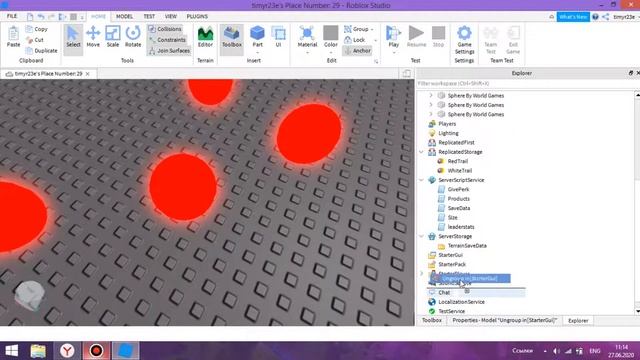Collapse the ServerStorage tree node
The image size is (640, 360).
[x=422, y=236]
